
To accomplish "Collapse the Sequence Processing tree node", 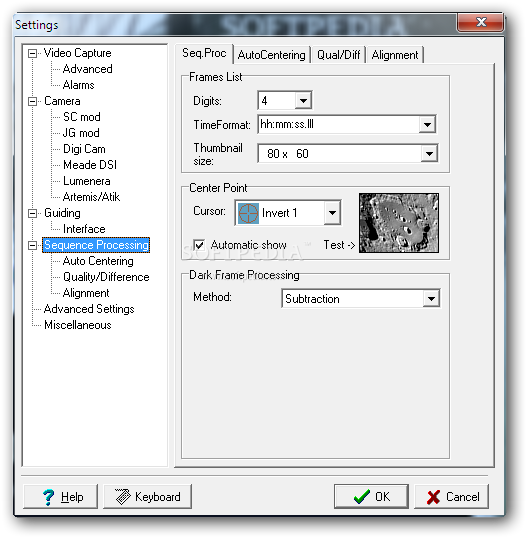I will point(32,245).
